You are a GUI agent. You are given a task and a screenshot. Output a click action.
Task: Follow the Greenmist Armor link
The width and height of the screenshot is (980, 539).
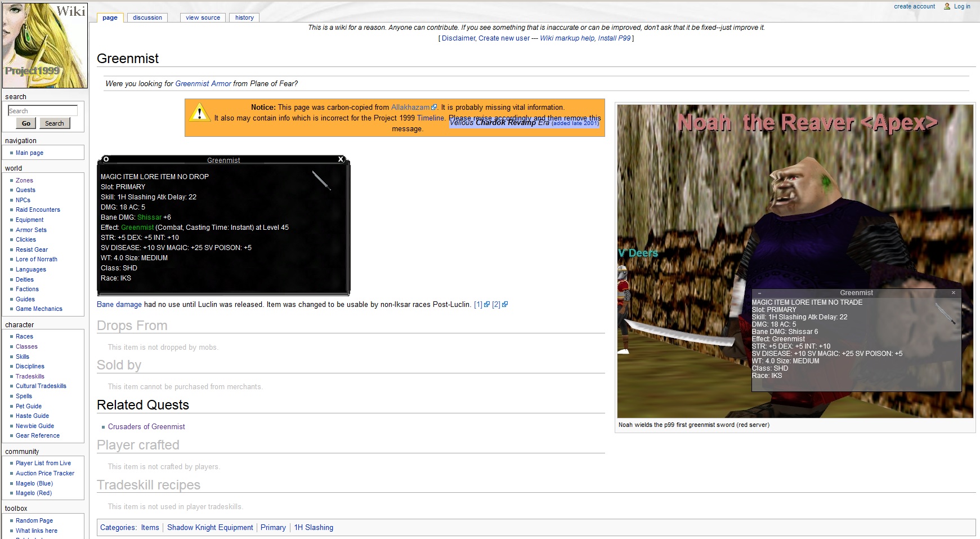[x=203, y=84]
